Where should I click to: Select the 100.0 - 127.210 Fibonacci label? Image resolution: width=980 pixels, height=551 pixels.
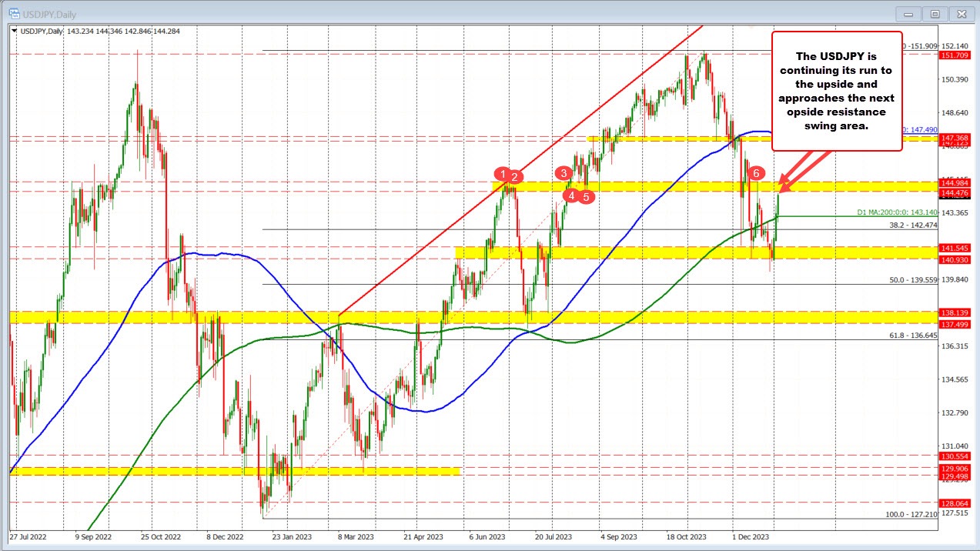[x=911, y=513]
